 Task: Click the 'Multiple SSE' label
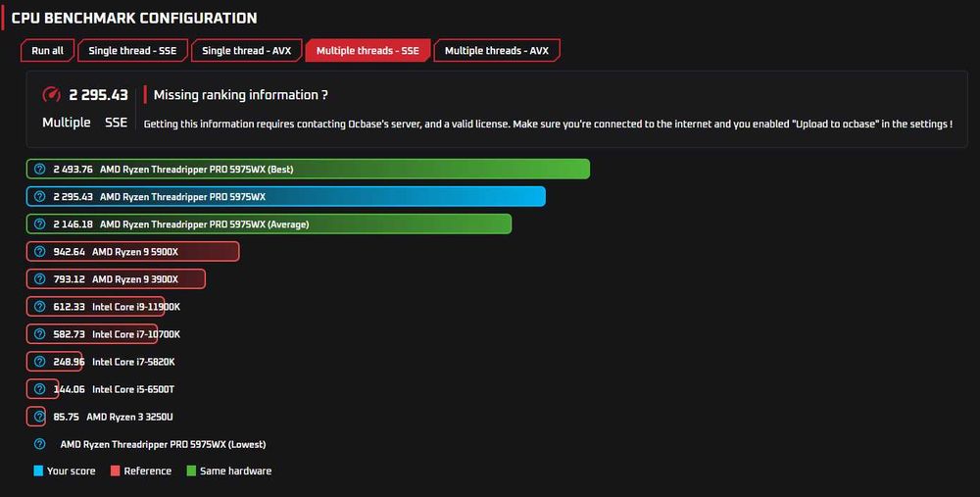pyautogui.click(x=85, y=123)
